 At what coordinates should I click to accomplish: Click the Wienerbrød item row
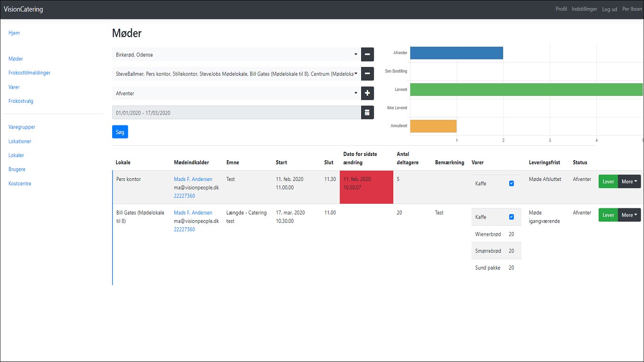pos(496,234)
